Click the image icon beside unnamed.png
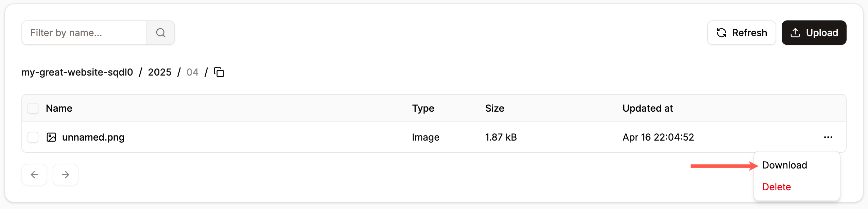Image resolution: width=868 pixels, height=209 pixels. [52, 137]
